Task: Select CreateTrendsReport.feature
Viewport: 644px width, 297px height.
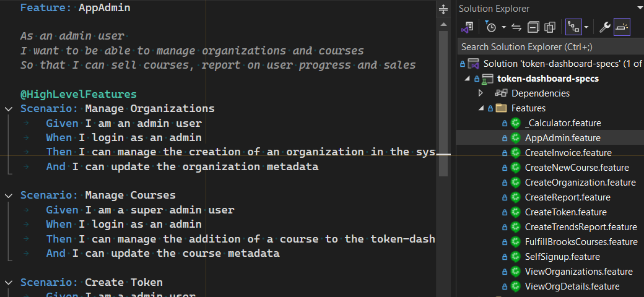Action: pos(581,227)
